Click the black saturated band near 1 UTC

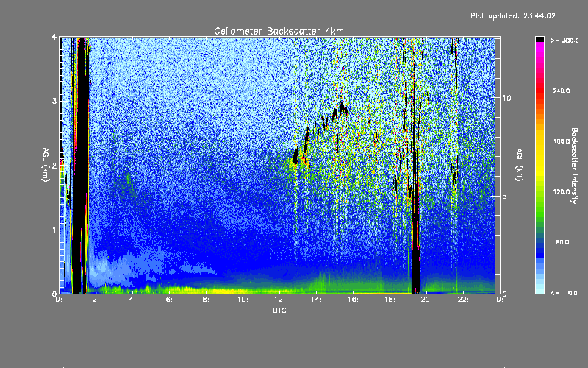point(79,165)
